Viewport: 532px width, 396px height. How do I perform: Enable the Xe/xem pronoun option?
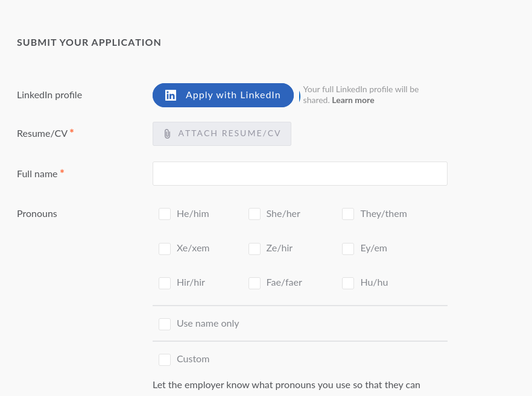(165, 249)
